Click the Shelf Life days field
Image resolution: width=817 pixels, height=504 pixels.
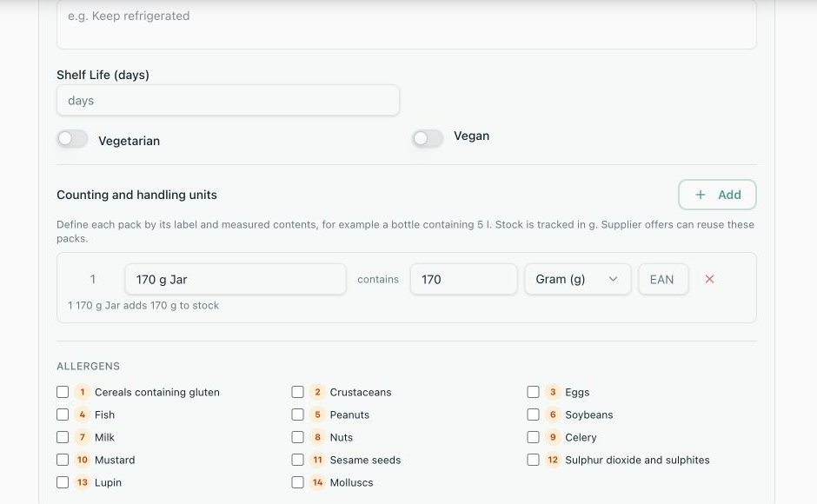coord(228,101)
